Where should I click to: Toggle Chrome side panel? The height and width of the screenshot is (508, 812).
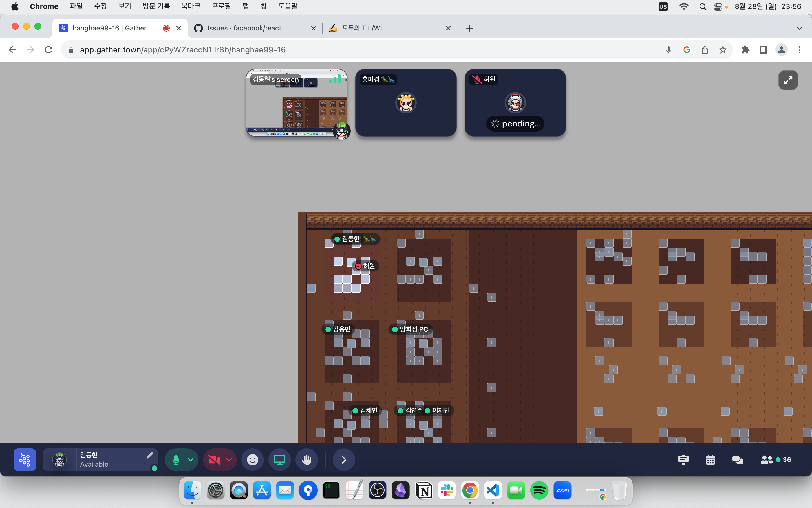(x=763, y=50)
